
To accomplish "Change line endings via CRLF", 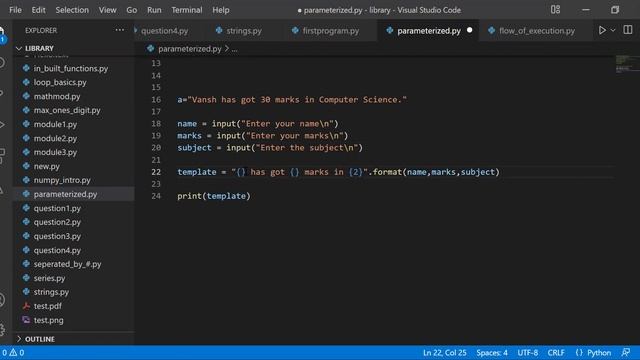I will tap(556, 353).
